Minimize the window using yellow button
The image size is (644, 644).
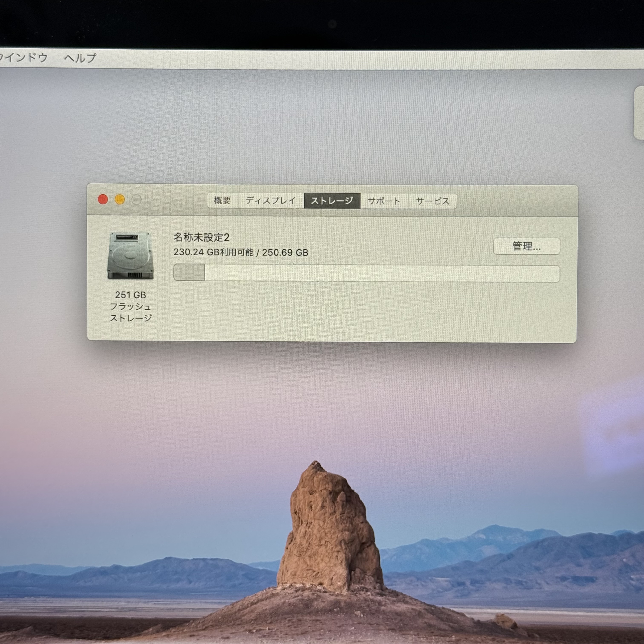tap(120, 199)
